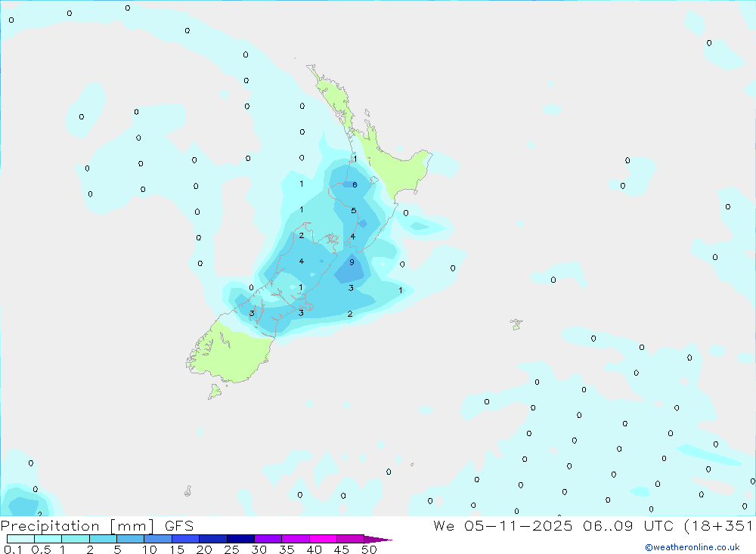This screenshot has height=554, width=756.
Task: Click the 0.1–0.5 mm legend color box
Action: click(x=20, y=539)
